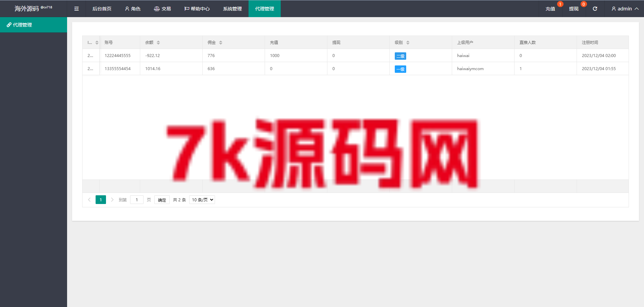644x307 pixels.
Task: Click the 注册时间 column header
Action: coord(603,43)
